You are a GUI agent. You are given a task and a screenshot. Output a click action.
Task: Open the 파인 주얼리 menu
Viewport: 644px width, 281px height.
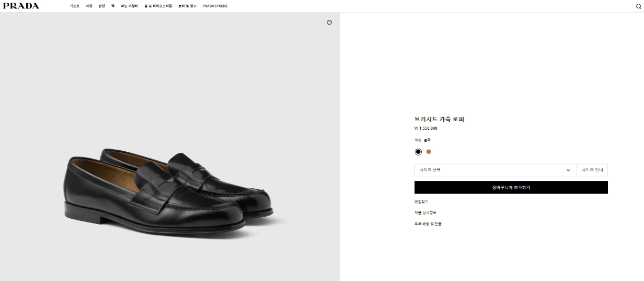(x=129, y=6)
